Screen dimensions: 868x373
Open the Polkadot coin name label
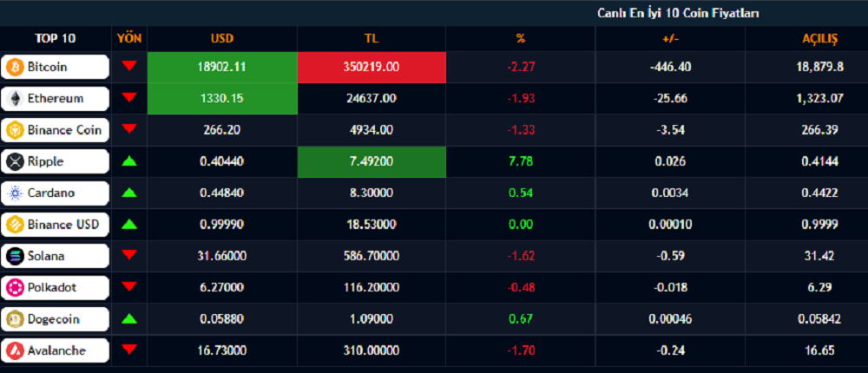click(x=52, y=288)
